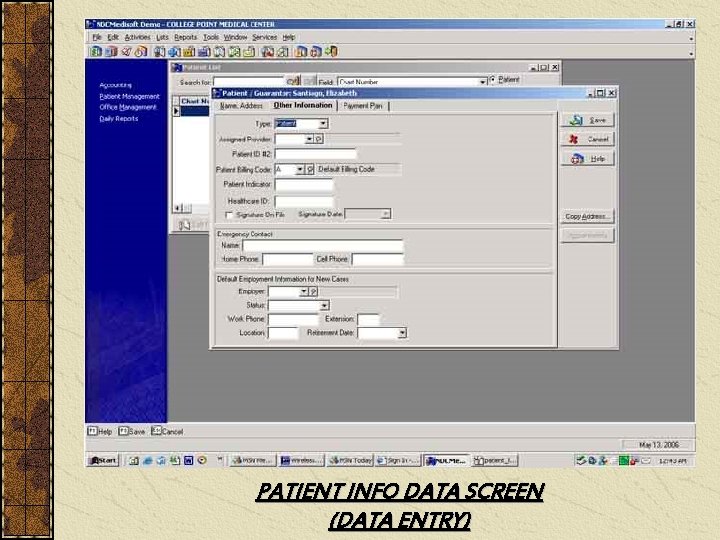
Task: Switch to the MSN Today taskbar button
Action: pos(351,460)
